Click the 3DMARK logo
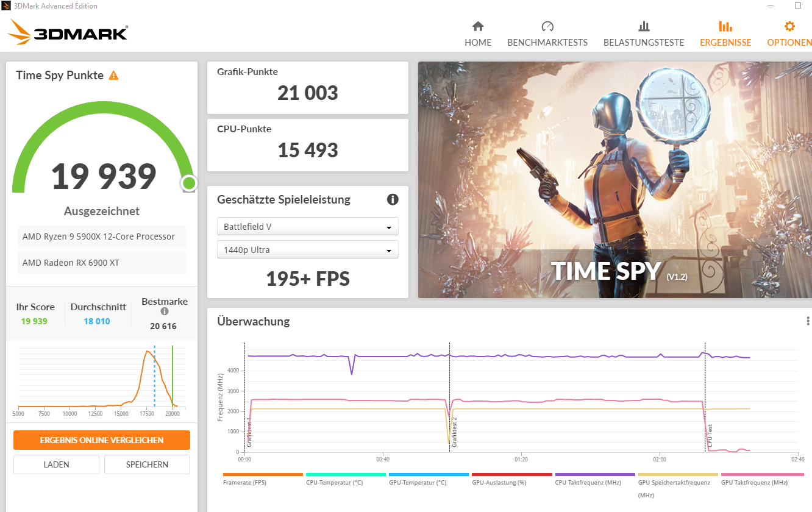This screenshot has height=512, width=812. pyautogui.click(x=68, y=32)
